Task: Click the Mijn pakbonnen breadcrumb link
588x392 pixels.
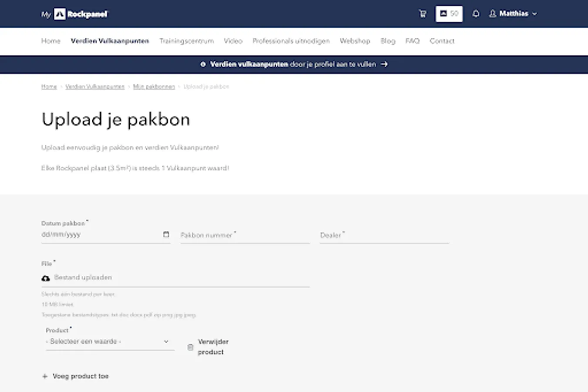Action: 154,87
